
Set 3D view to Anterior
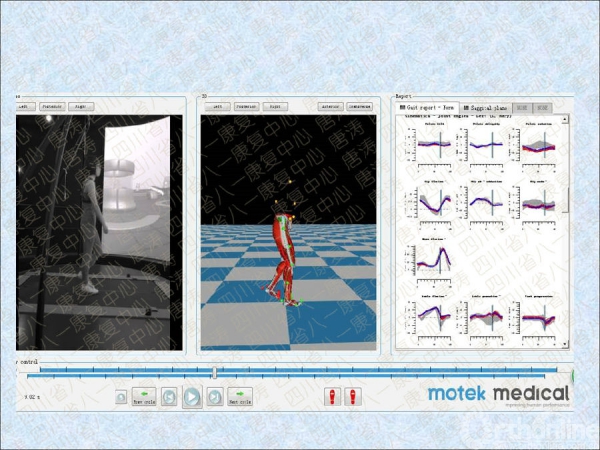coord(330,105)
